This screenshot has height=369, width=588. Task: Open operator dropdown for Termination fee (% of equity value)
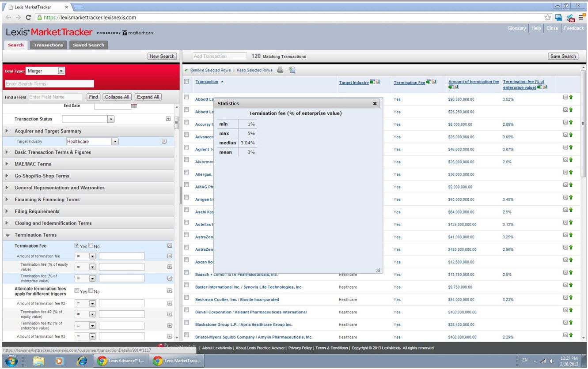point(92,267)
